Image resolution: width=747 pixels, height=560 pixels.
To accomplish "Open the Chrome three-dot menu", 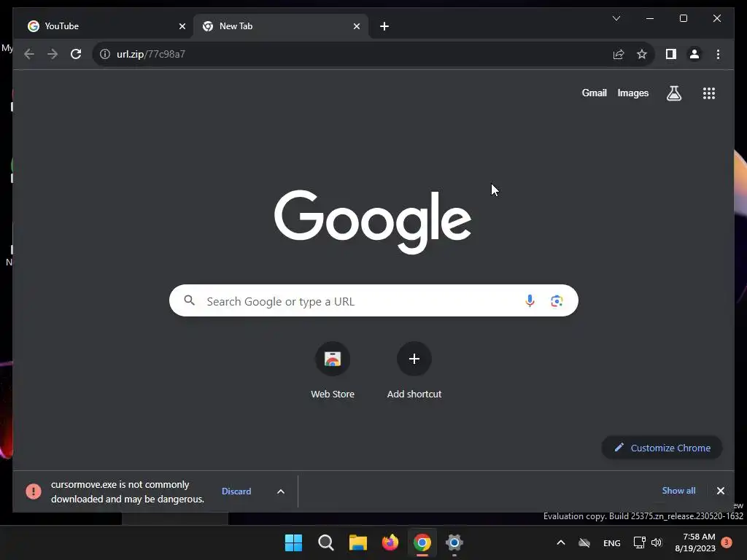I will (718, 54).
